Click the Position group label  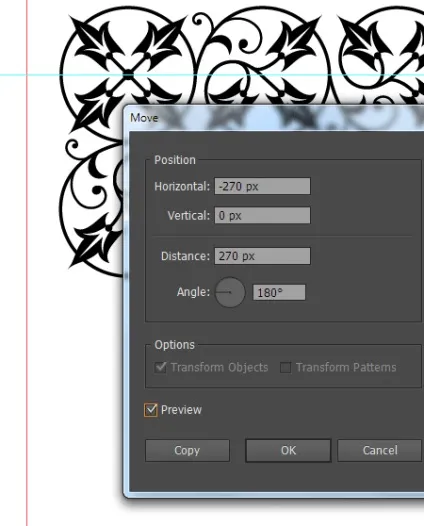coord(175,160)
